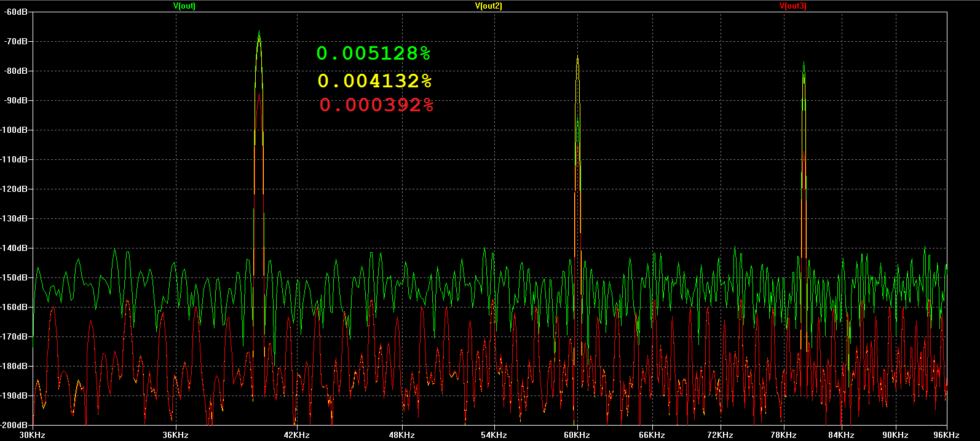Click the 48KHz frequency axis label
The image size is (980, 441).
pos(401,435)
